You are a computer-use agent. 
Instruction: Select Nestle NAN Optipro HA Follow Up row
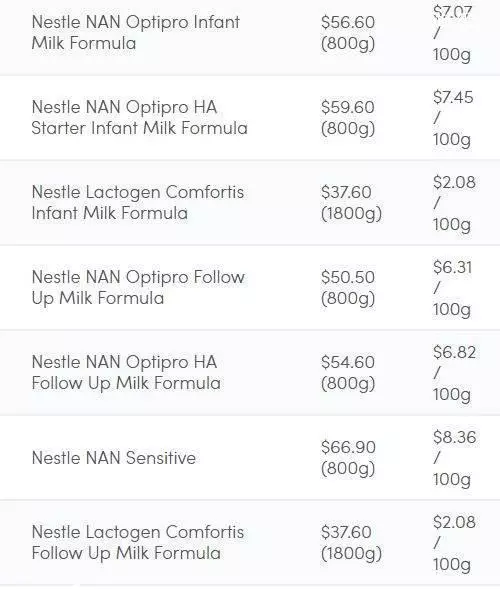coord(250,373)
